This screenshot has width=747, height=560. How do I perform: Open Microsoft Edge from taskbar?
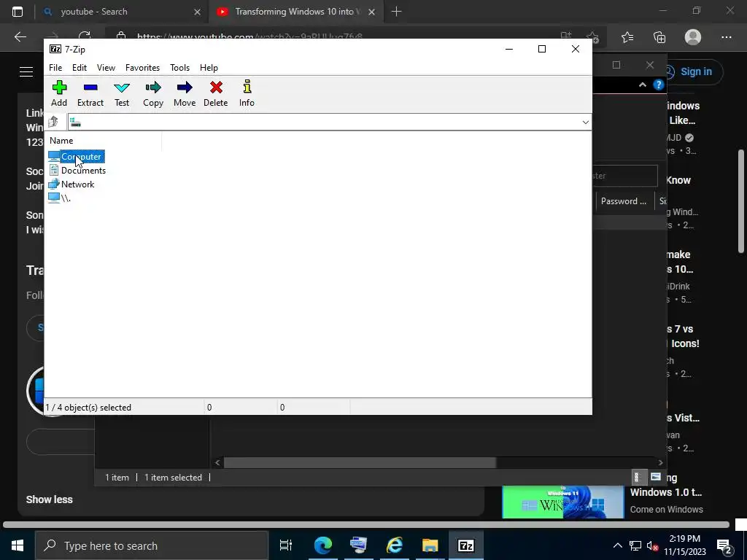click(322, 545)
